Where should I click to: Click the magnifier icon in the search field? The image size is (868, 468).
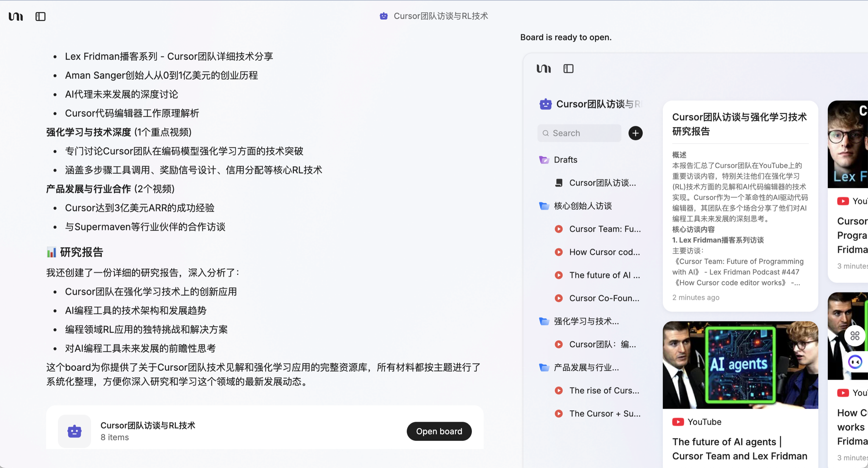click(x=546, y=133)
